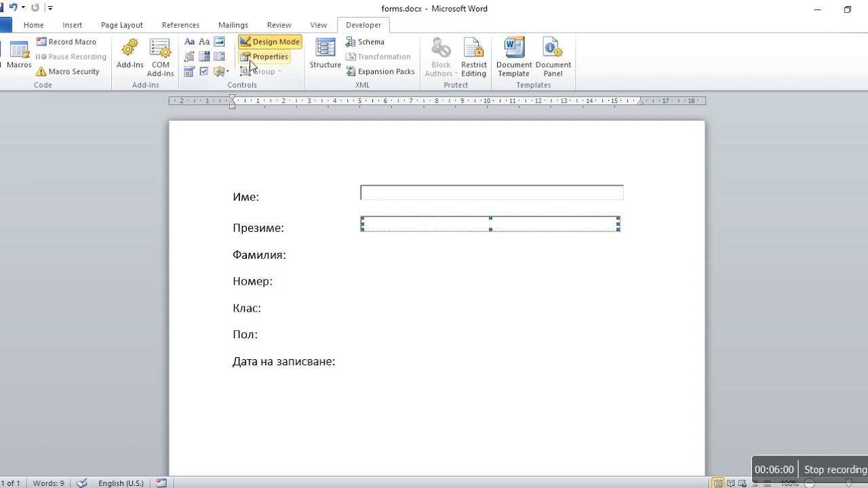Insert a Combo Box content control
Image resolution: width=868 pixels, height=488 pixels.
point(204,57)
